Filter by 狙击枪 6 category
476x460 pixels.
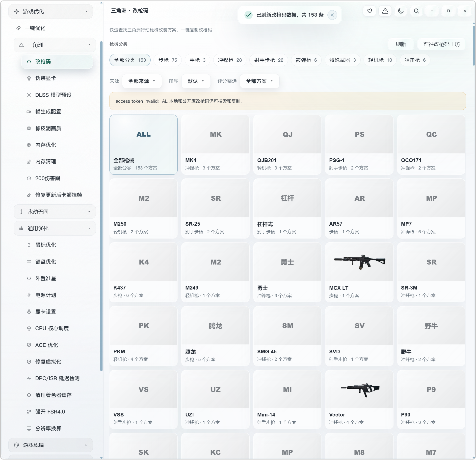[415, 60]
